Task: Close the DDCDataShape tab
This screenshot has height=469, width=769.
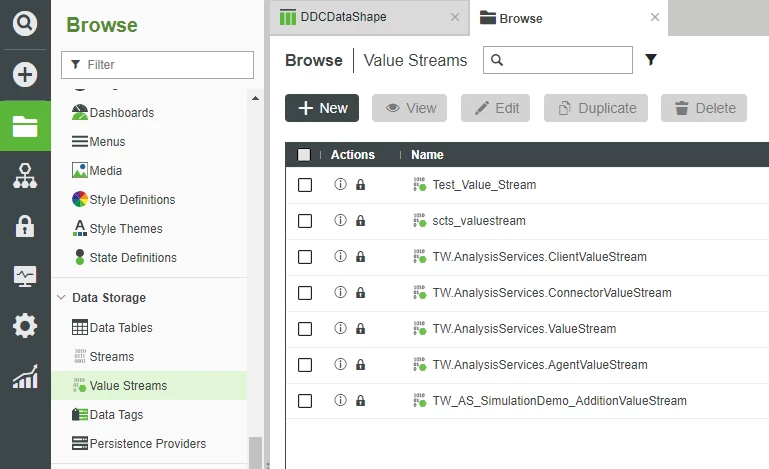Action: 455,17
